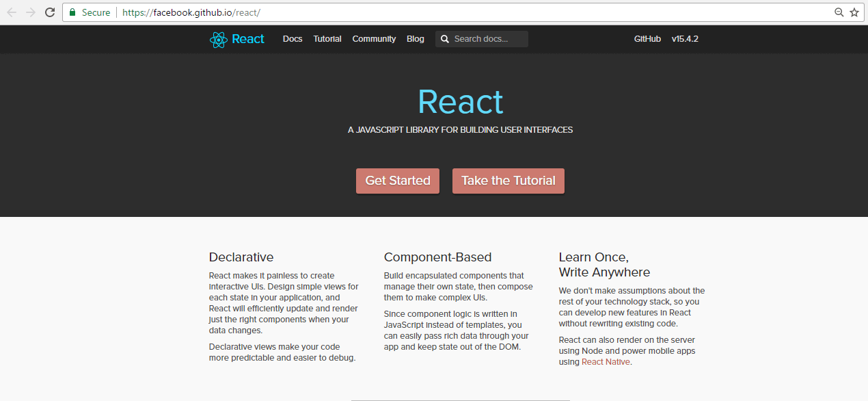Click the Secure label in address bar
Screen dimensions: 868x401
96,12
